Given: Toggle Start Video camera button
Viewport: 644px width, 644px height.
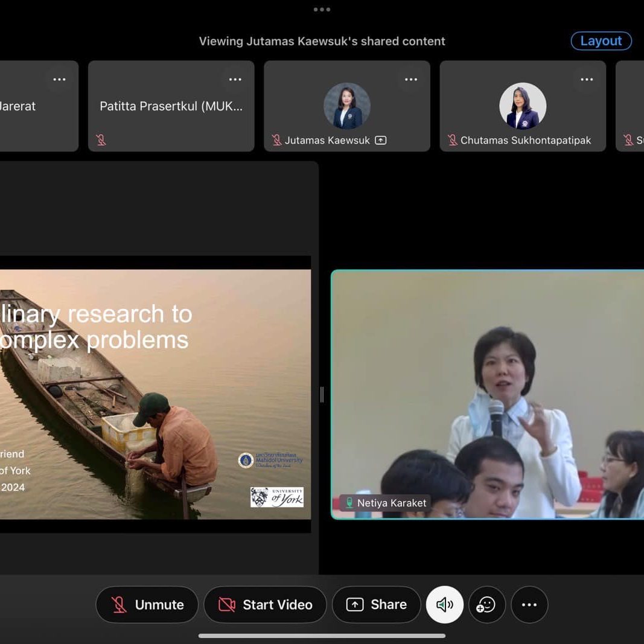Looking at the screenshot, I should (x=265, y=604).
